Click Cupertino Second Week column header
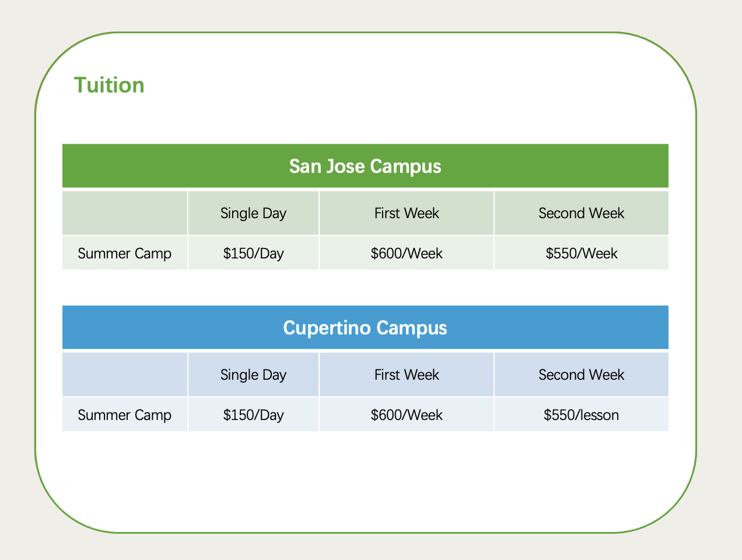 [582, 374]
